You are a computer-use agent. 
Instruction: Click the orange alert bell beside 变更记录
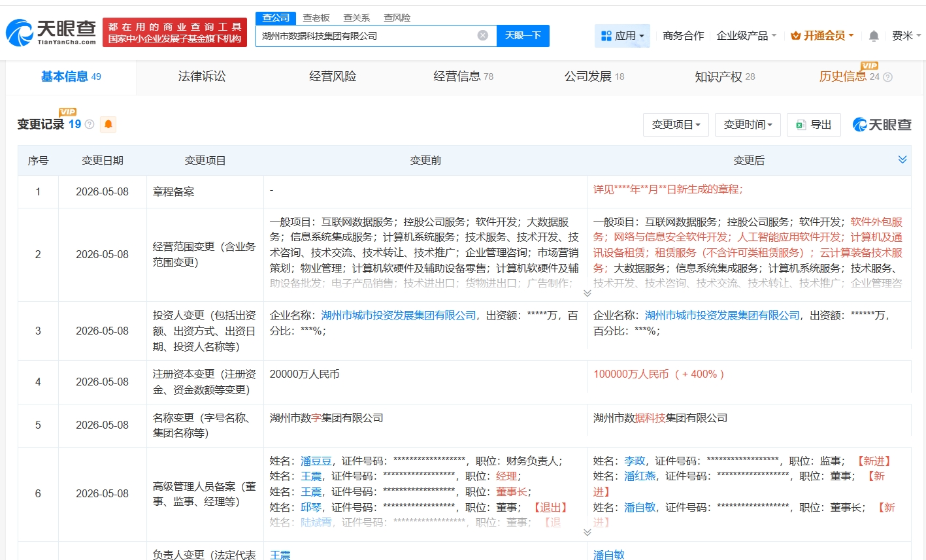[108, 124]
